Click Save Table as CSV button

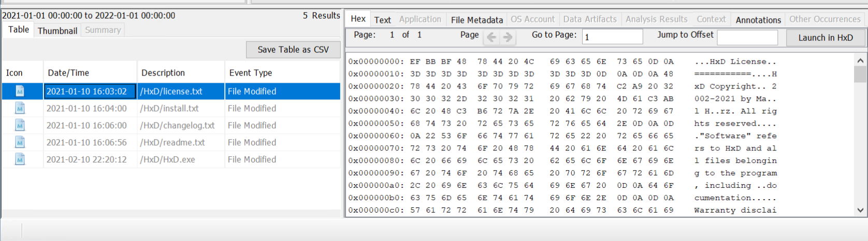coord(293,50)
